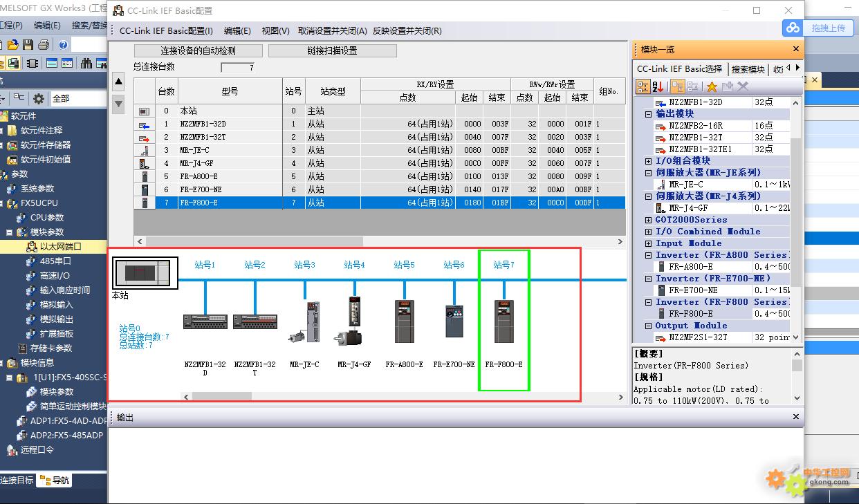Click the cloud upload icon top right
Viewport: 859px width, 504px height.
click(793, 28)
